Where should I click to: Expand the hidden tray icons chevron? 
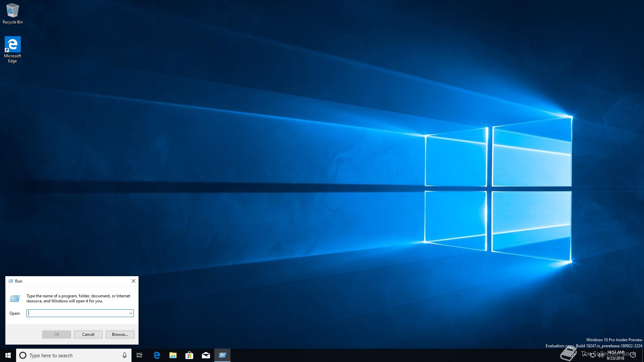click(585, 355)
